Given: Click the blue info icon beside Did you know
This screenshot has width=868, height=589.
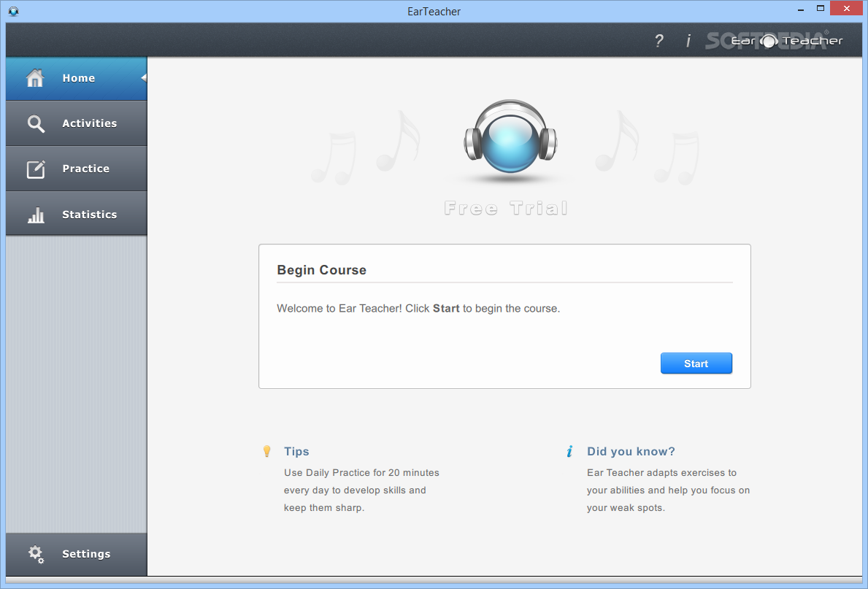Looking at the screenshot, I should 569,451.
